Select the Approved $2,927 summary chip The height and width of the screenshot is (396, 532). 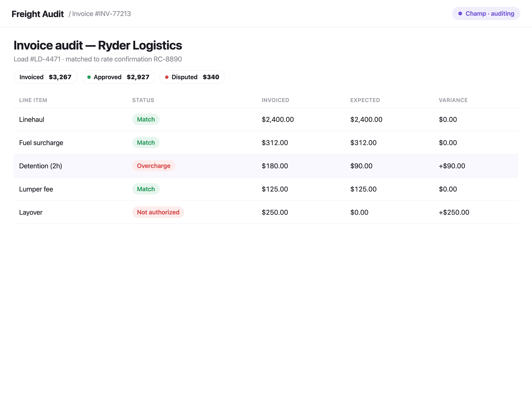[118, 77]
